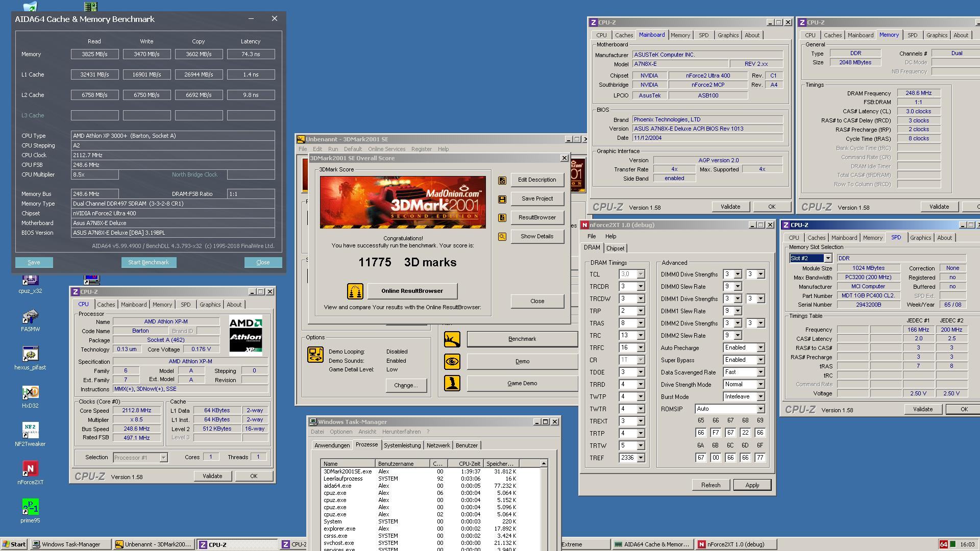
Task: Click the AIDA64 tray icon showing 64
Action: pyautogui.click(x=944, y=544)
